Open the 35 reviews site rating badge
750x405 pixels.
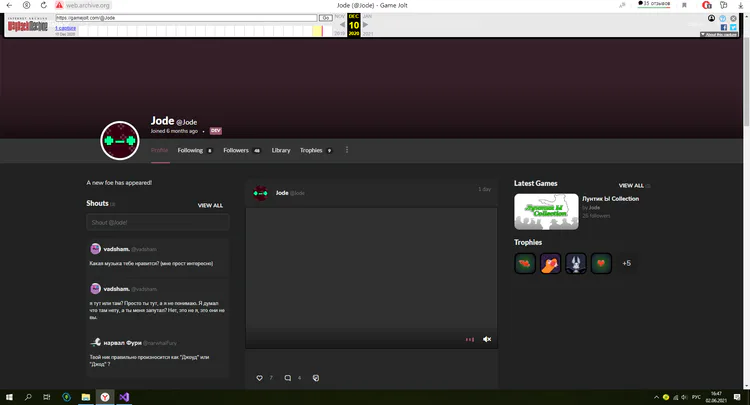tap(654, 4)
